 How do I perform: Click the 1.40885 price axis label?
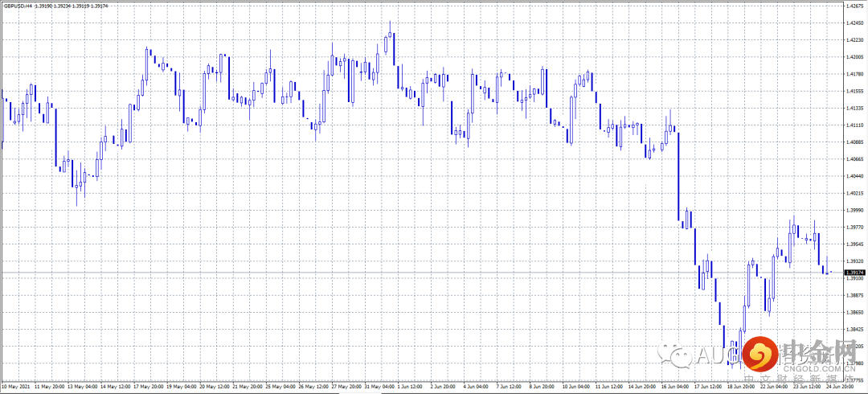point(854,142)
